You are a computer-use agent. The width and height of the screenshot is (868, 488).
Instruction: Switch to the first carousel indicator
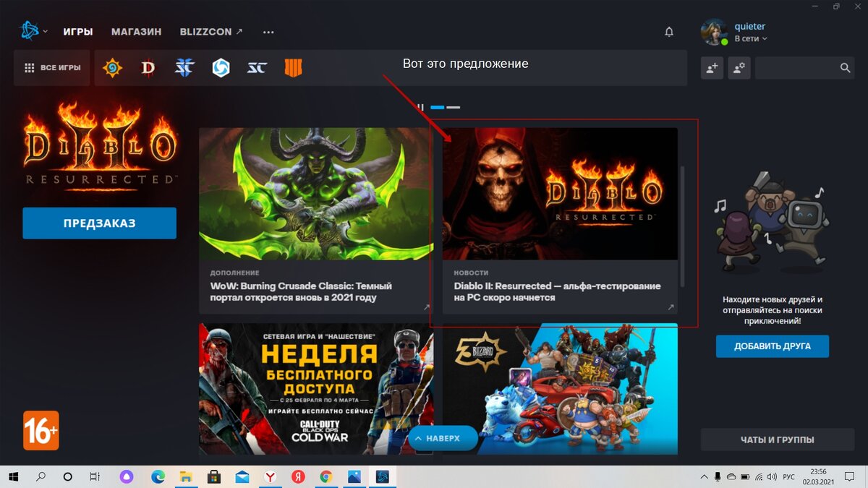(438, 107)
